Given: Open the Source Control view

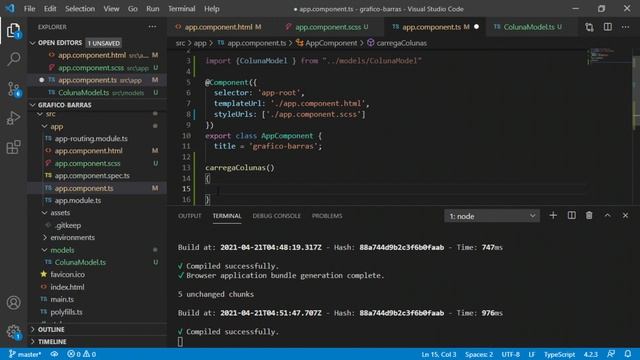Looking at the screenshot, I should tap(13, 89).
